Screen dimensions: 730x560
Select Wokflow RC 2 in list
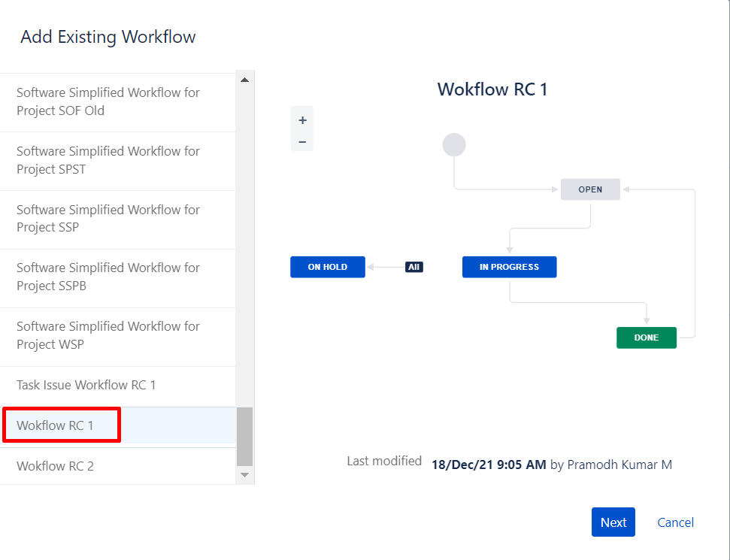[x=56, y=466]
